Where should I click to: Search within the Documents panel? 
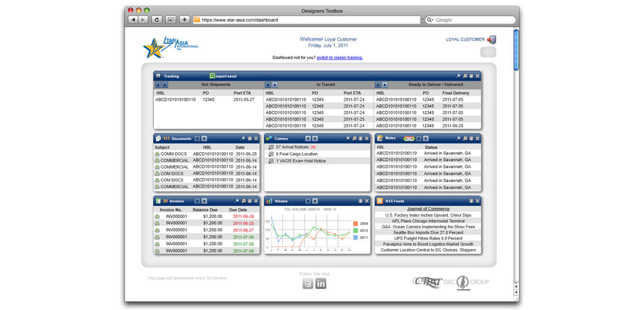tap(243, 139)
